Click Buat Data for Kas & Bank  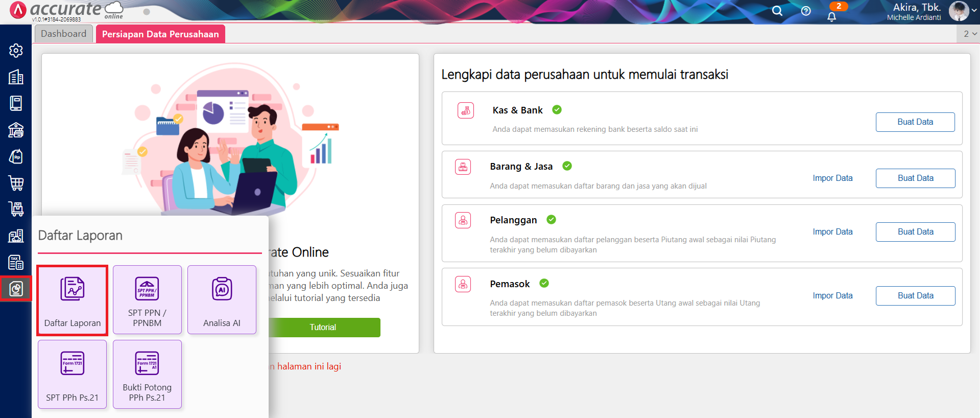point(915,122)
